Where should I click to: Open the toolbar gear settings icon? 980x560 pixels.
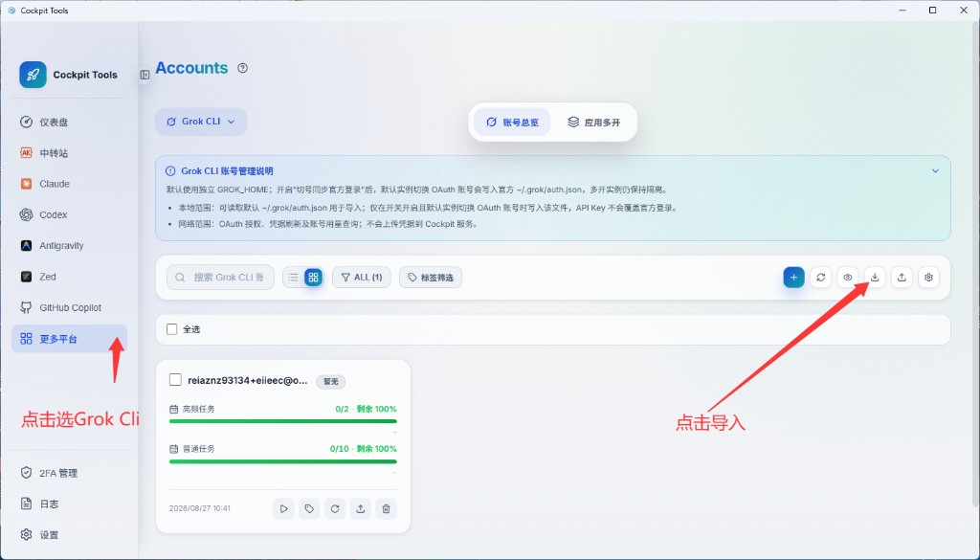pyautogui.click(x=928, y=277)
